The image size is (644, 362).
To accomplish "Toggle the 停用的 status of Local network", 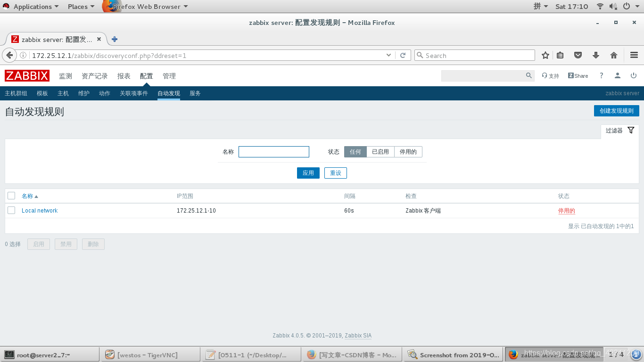I will pyautogui.click(x=567, y=211).
